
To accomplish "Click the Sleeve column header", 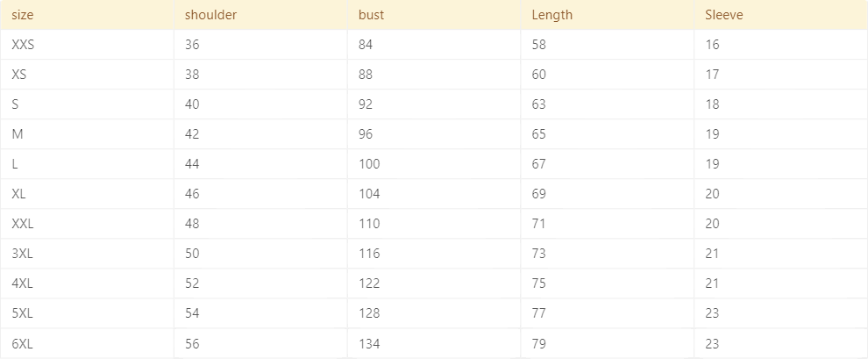I will [724, 15].
